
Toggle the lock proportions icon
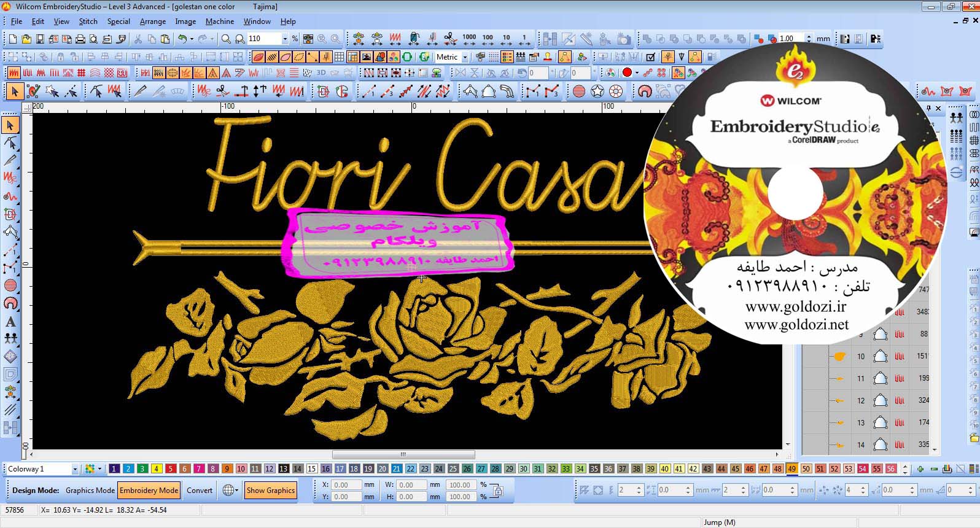tap(498, 491)
